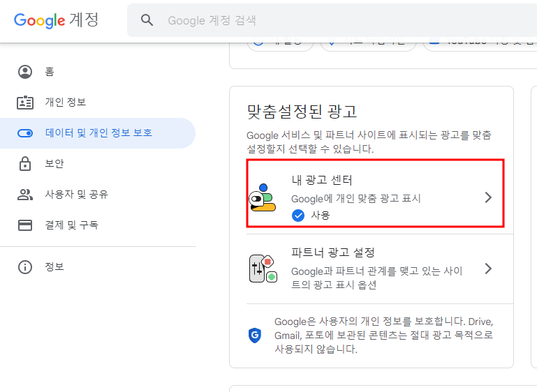The height and width of the screenshot is (392, 537).
Task: Select 데이터 및 개인 정보 보호 menu item
Action: [98, 133]
